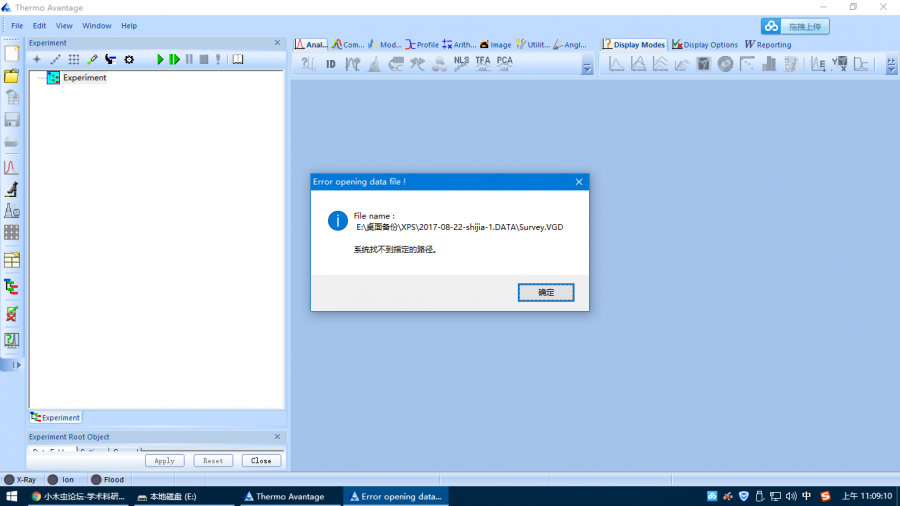Click the cloud upload button at top right
Viewport: 900px width, 506px height.
(x=795, y=26)
